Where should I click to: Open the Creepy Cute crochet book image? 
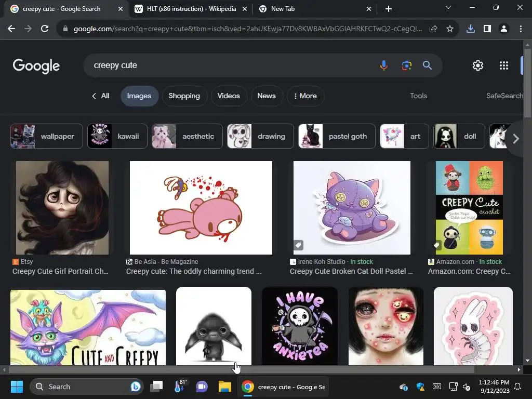click(x=469, y=208)
